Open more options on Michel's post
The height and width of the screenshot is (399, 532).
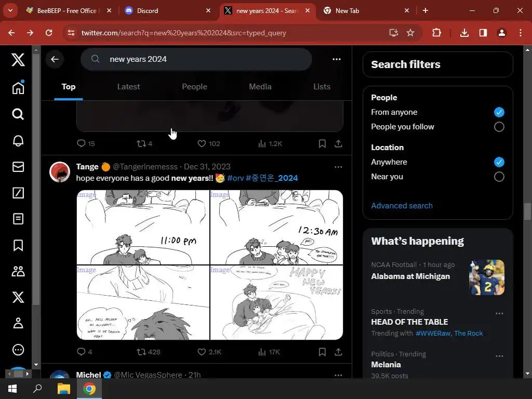338,375
